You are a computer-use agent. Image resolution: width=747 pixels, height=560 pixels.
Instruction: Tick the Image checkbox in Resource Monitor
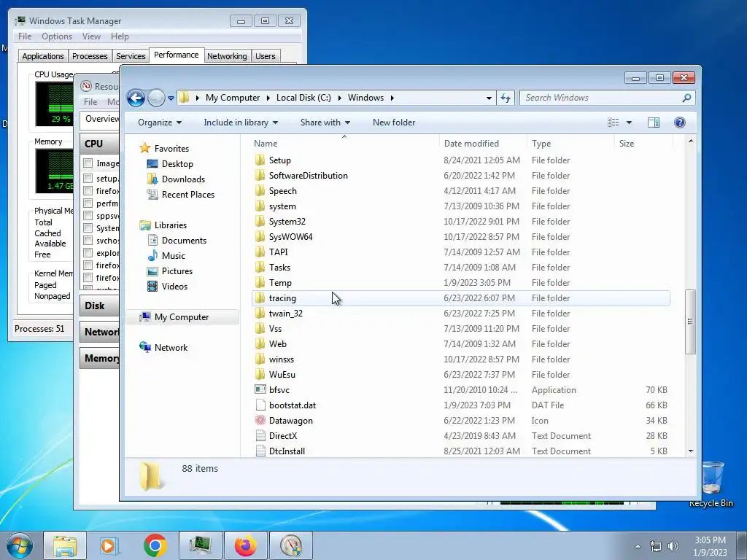click(88, 163)
